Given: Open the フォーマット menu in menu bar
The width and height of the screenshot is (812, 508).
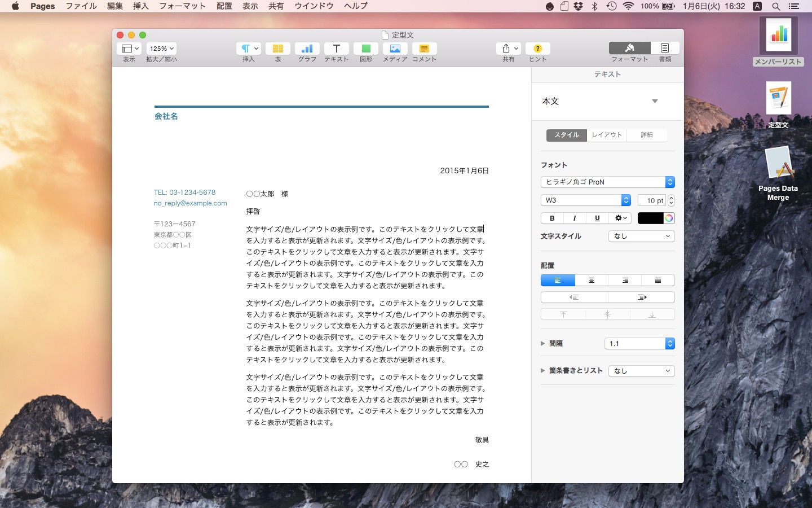Looking at the screenshot, I should [182, 6].
